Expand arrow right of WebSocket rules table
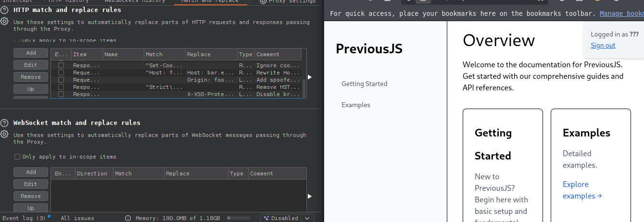 point(310,196)
